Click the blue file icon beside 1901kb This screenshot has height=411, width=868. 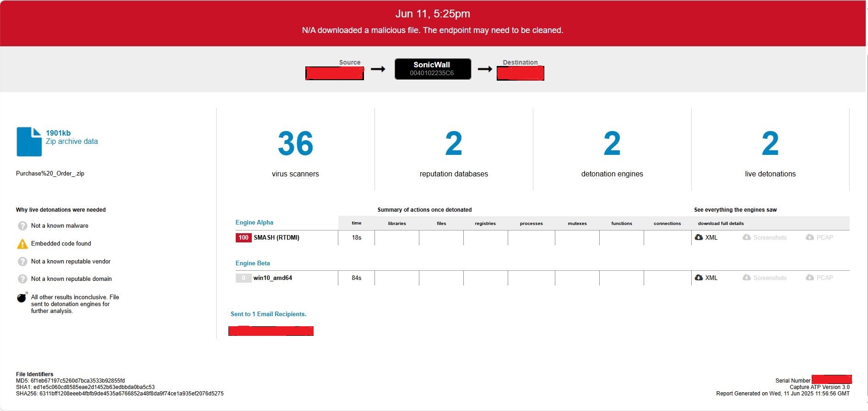(29, 142)
